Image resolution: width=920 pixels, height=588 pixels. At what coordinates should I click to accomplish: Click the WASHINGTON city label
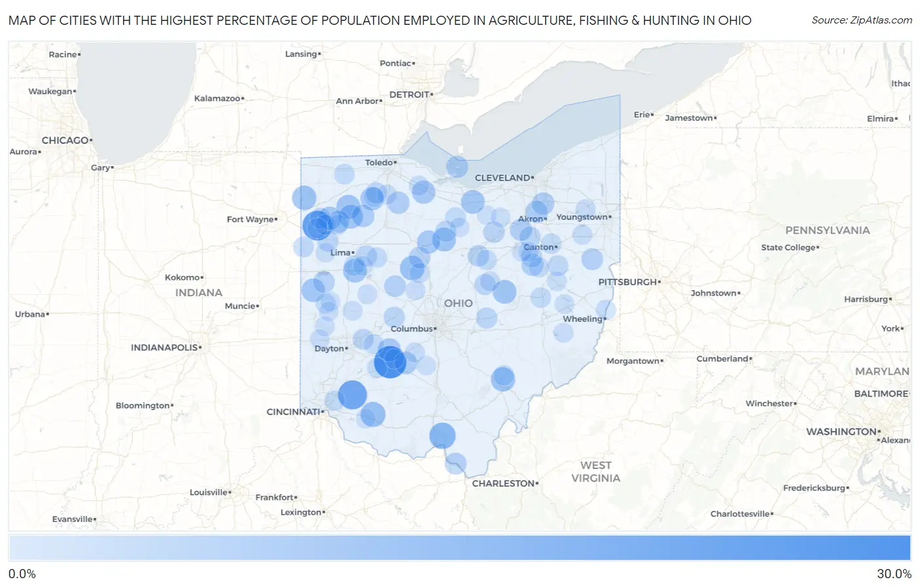tap(841, 432)
